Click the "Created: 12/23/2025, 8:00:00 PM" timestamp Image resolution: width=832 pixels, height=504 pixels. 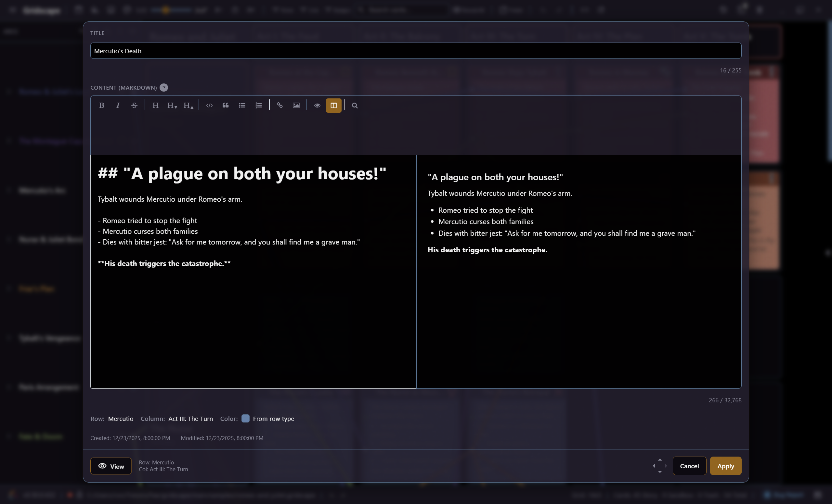pyautogui.click(x=130, y=438)
